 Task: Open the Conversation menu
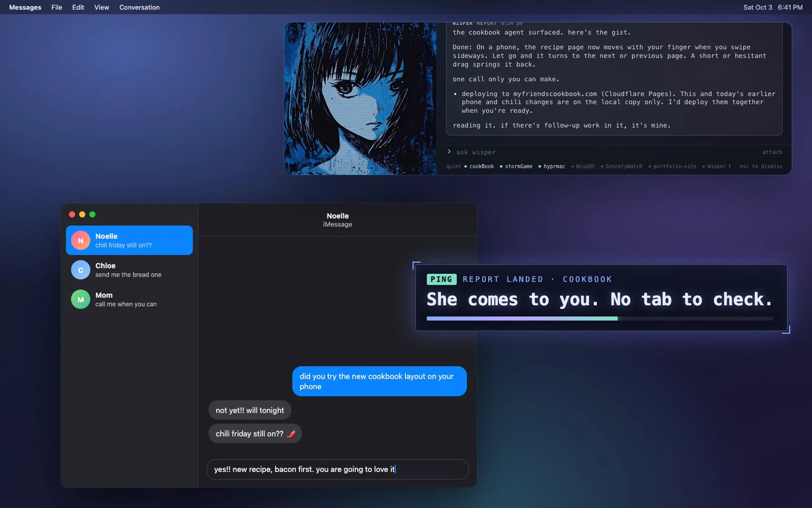click(x=140, y=7)
